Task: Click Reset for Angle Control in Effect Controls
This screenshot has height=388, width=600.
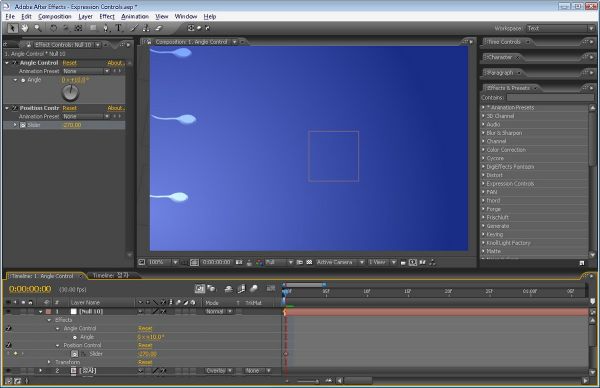Action: tap(70, 63)
